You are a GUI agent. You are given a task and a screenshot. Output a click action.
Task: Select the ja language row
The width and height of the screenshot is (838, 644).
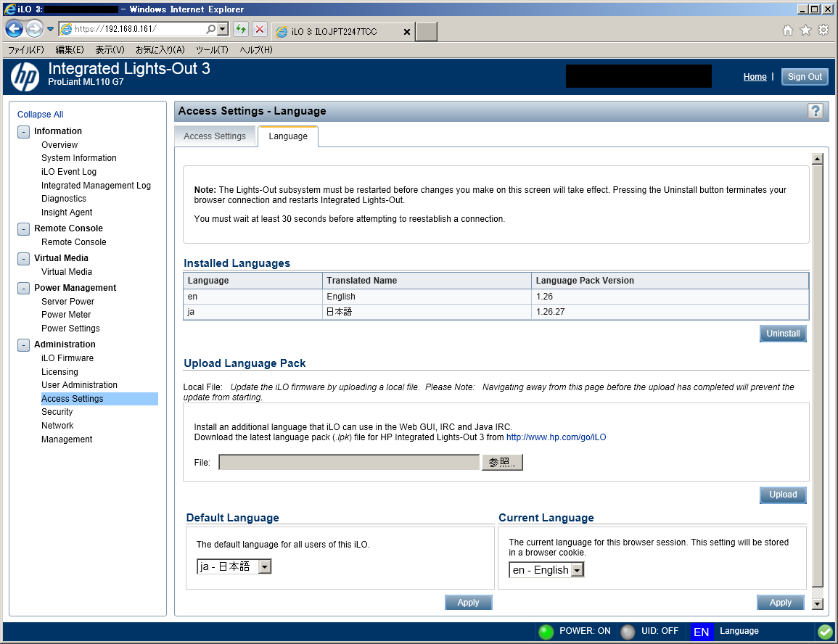496,312
